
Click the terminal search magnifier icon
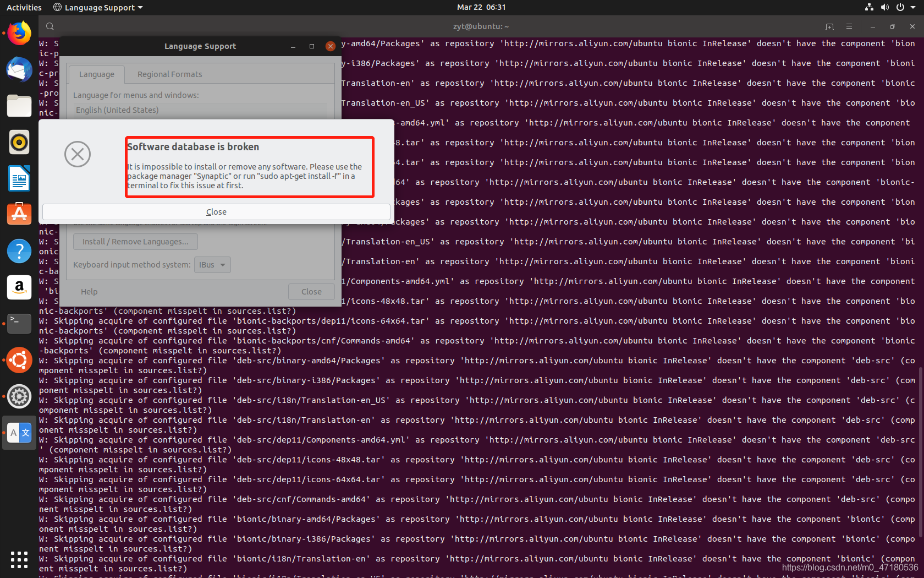tap(50, 26)
